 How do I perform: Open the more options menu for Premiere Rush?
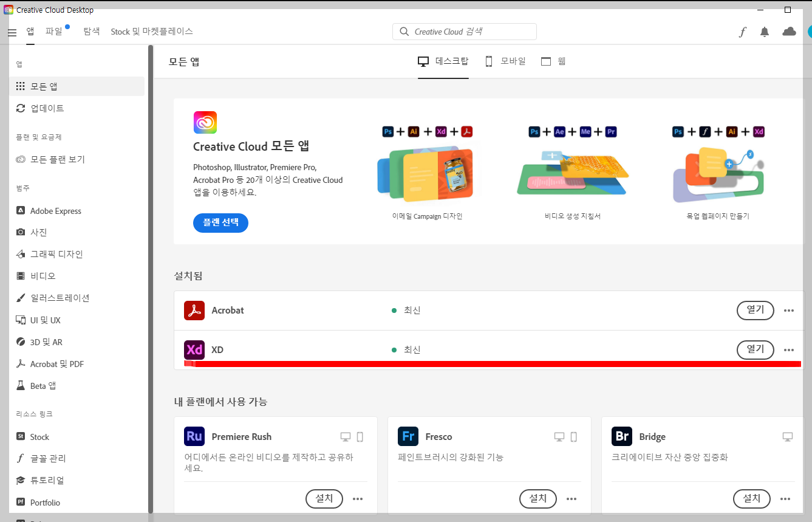(x=358, y=498)
